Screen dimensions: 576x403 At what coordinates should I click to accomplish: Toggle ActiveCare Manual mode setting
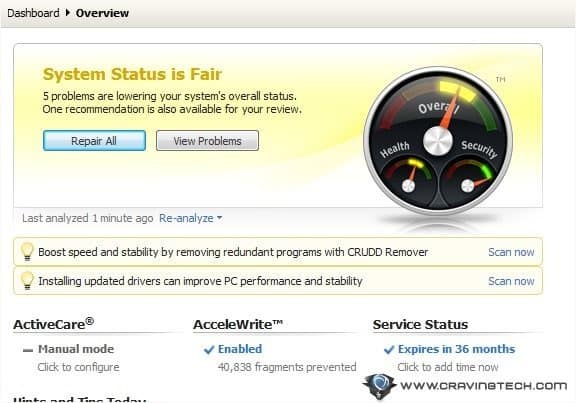click(x=69, y=349)
